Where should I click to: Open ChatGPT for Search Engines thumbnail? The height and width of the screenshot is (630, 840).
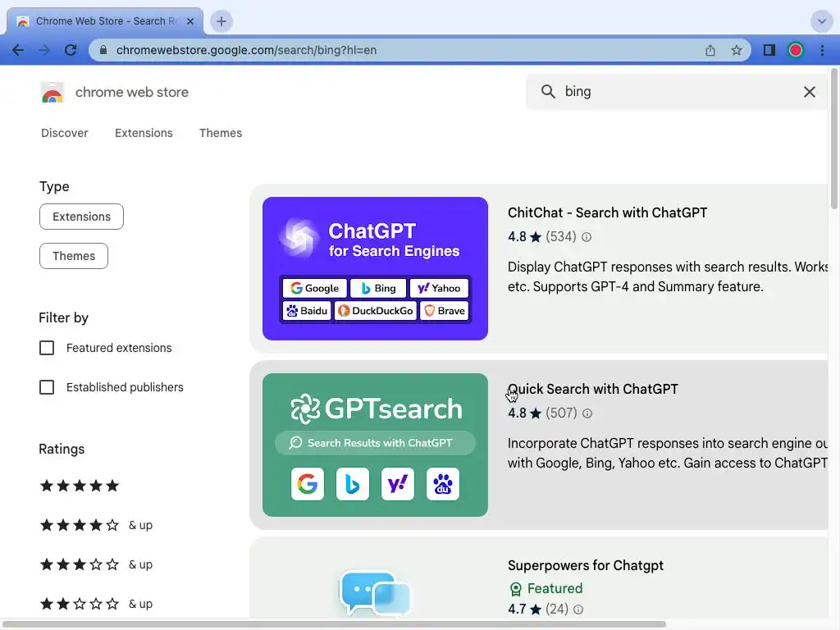click(375, 268)
